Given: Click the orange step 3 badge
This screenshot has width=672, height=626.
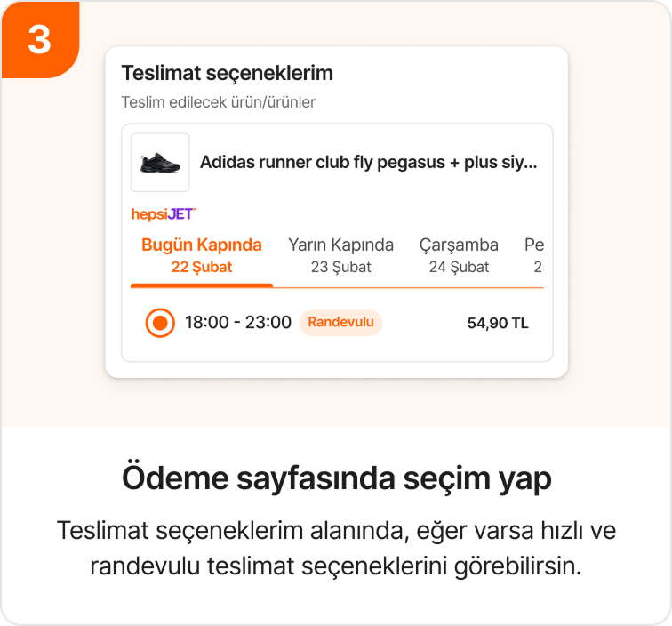Looking at the screenshot, I should click(x=39, y=39).
